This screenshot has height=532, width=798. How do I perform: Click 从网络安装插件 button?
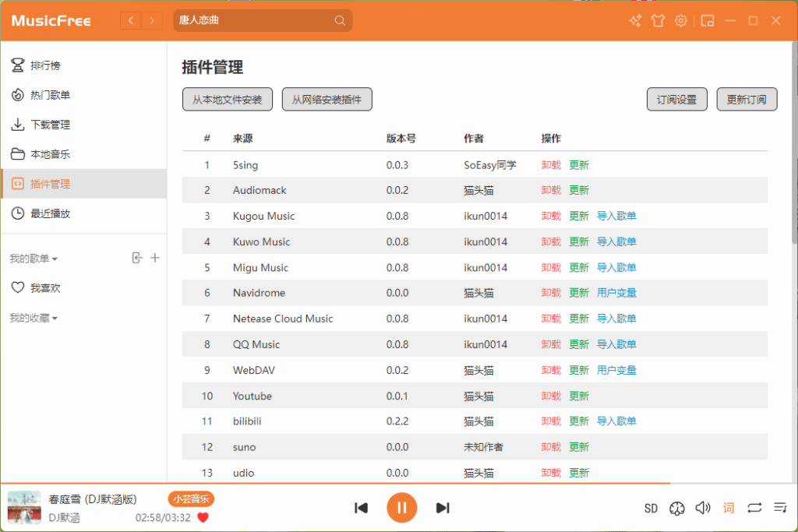327,99
